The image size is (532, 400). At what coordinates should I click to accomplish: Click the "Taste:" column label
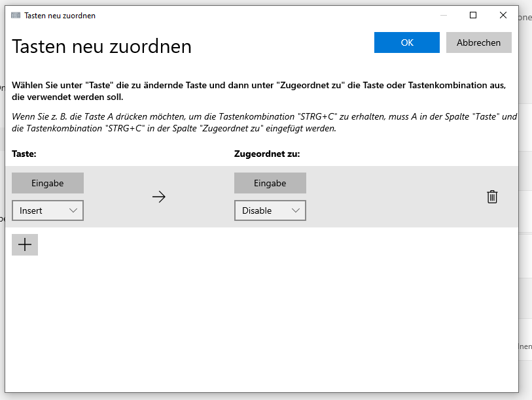point(24,154)
